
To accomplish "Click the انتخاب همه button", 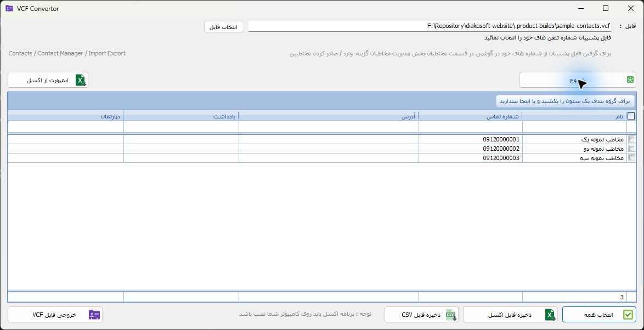I will pyautogui.click(x=599, y=315).
